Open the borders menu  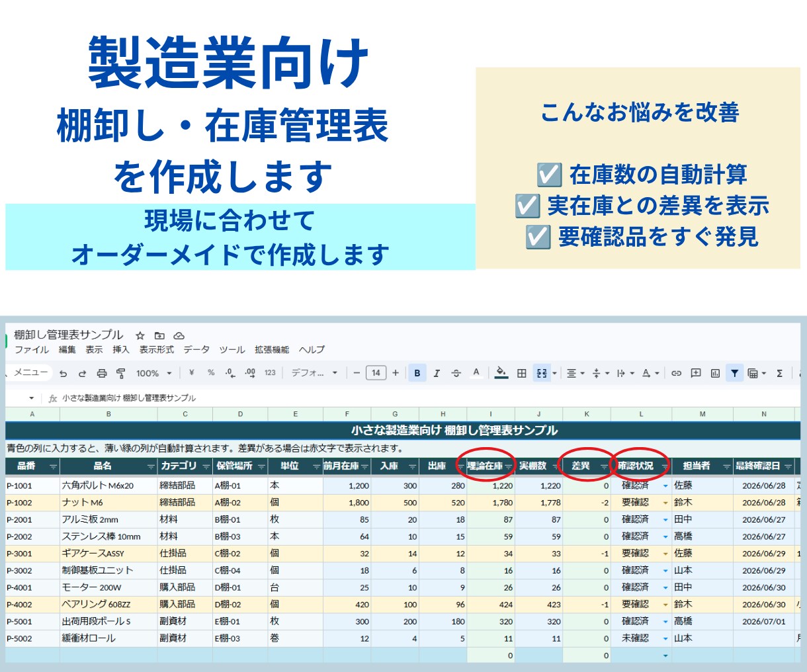(521, 373)
